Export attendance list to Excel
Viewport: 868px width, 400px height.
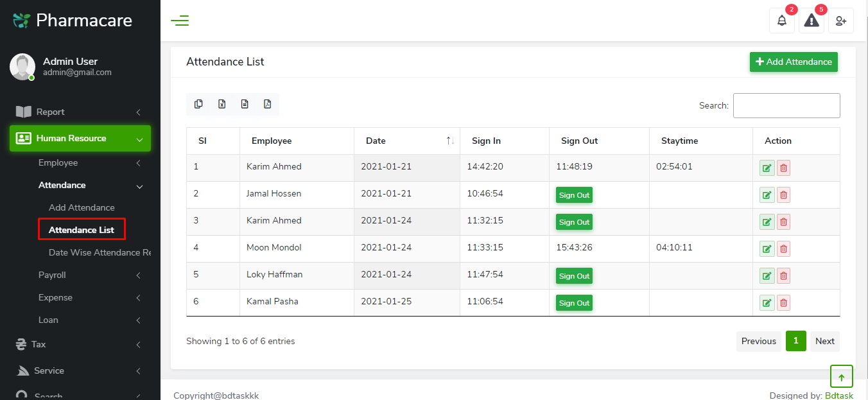point(221,104)
